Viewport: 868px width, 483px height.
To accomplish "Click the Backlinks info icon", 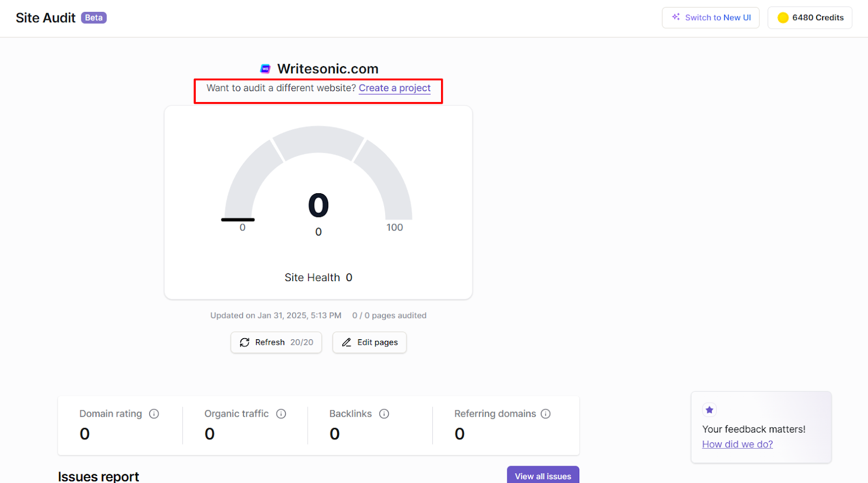I will point(384,414).
